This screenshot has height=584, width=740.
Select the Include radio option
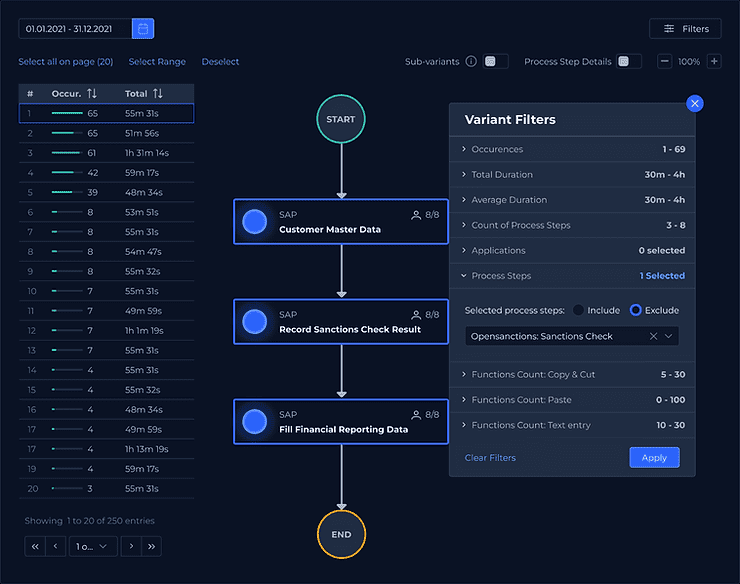(579, 310)
